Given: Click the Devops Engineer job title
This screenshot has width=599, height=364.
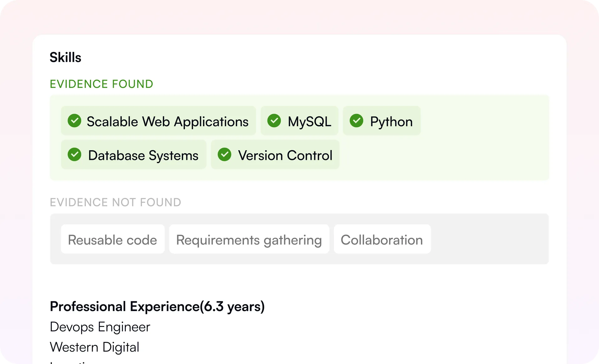Looking at the screenshot, I should pos(100,327).
